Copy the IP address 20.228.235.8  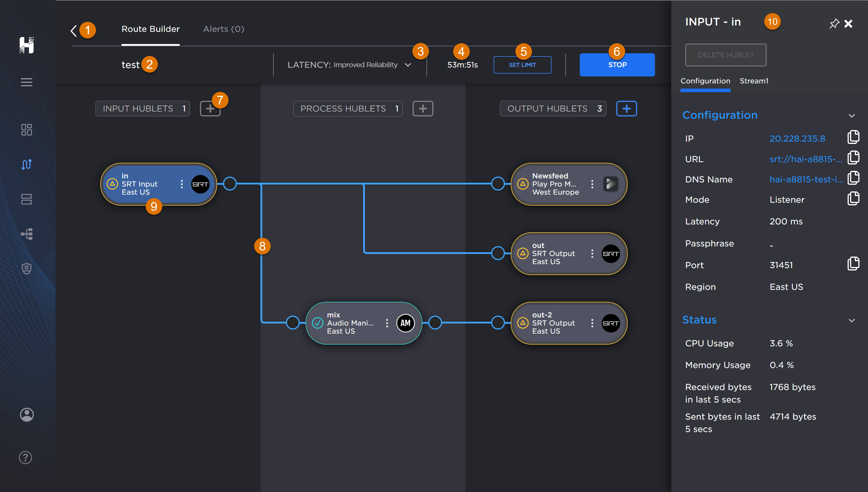854,137
